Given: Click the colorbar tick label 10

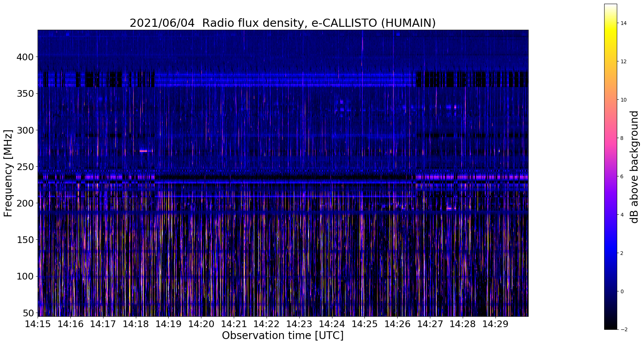Looking at the screenshot, I should tap(624, 100).
